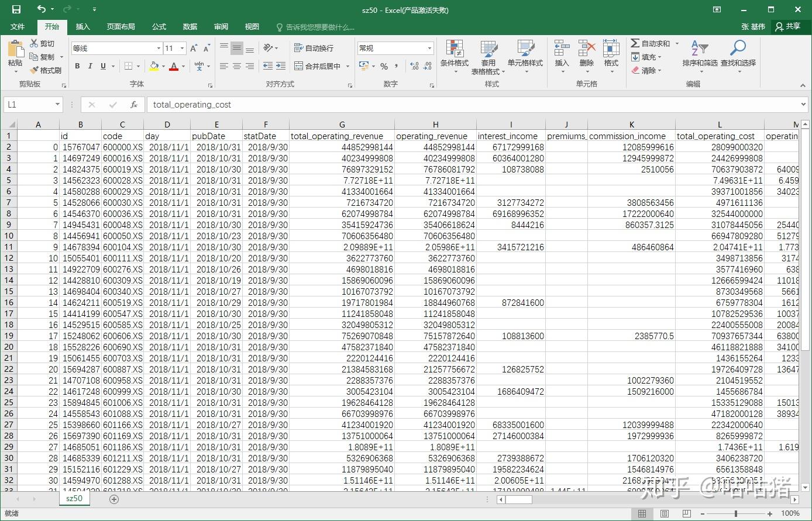Open the fill color dropdown arrow
Viewport: 812px width, 521px height.
(x=163, y=66)
